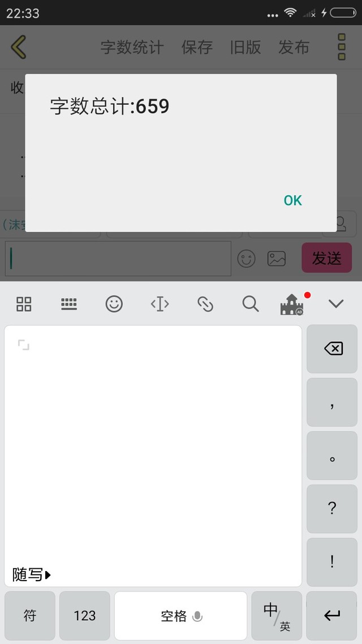The image size is (362, 644).
Task: Select the cursor movement tool icon
Action: (160, 304)
